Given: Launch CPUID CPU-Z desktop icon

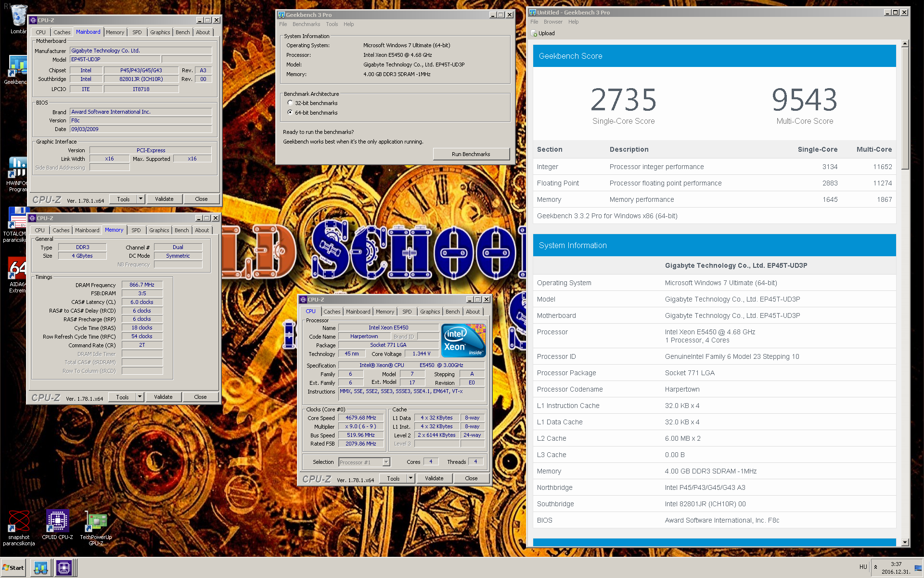Looking at the screenshot, I should [x=57, y=525].
